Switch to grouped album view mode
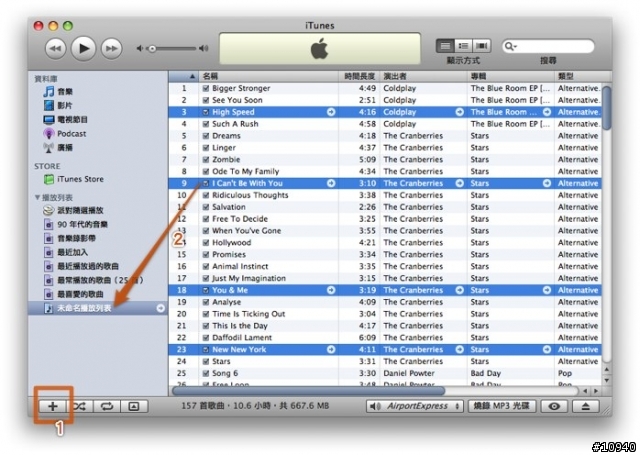 coord(463,46)
